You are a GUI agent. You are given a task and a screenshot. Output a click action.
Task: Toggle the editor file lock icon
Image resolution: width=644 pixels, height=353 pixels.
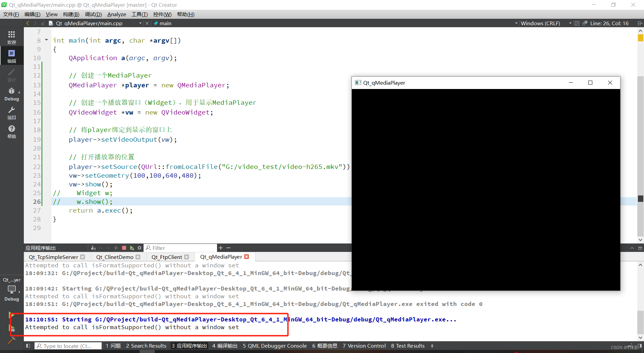[x=43, y=23]
